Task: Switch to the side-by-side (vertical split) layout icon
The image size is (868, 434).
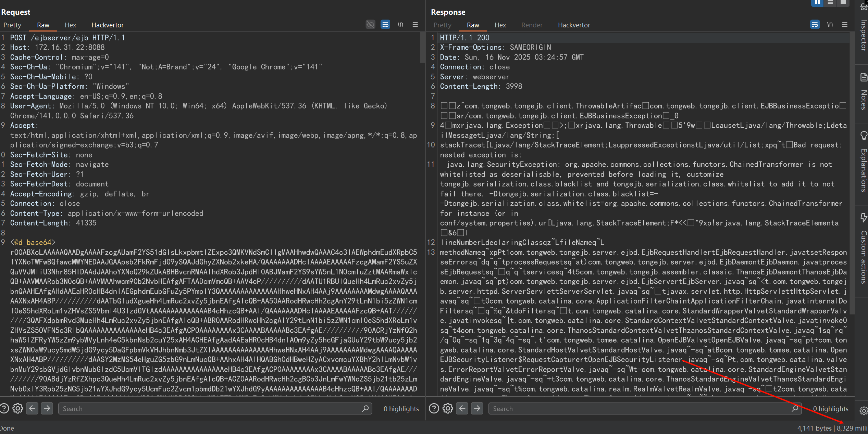Action: coord(817,2)
